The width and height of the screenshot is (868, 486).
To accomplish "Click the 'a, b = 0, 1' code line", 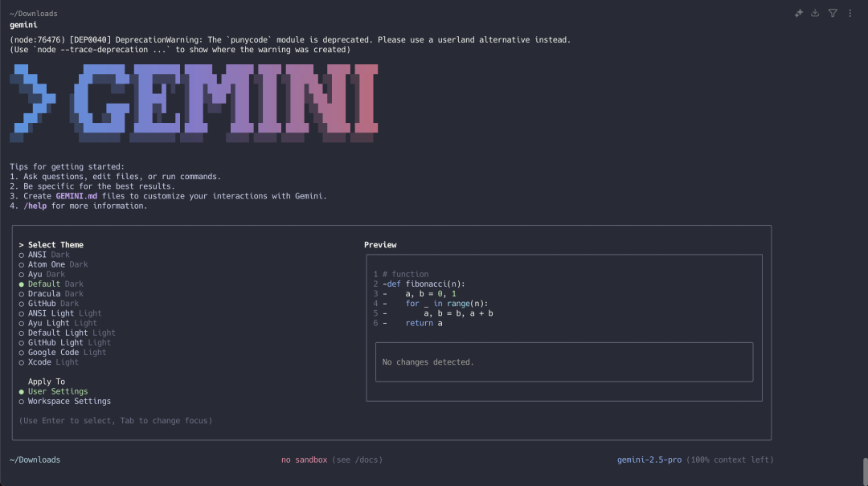I will [431, 294].
